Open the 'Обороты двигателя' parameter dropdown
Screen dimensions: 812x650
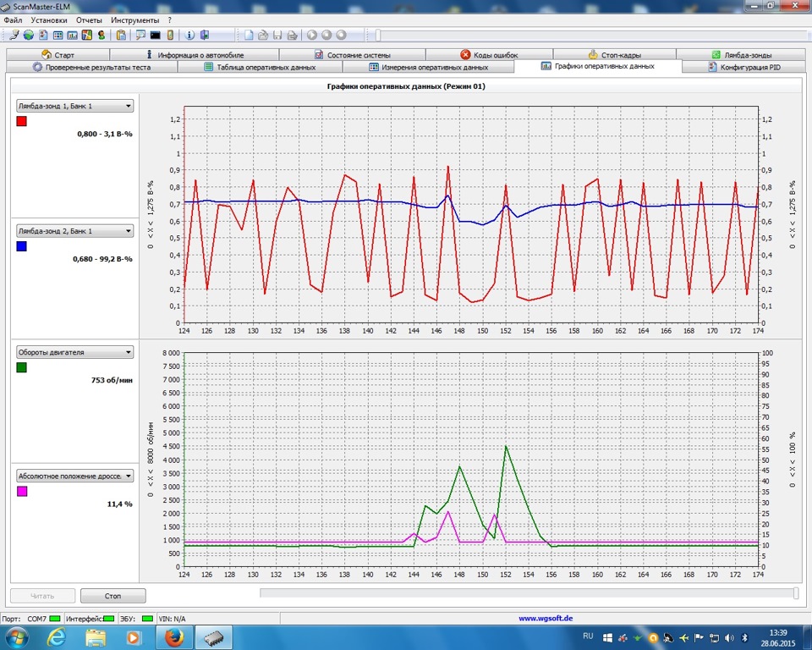(75, 352)
